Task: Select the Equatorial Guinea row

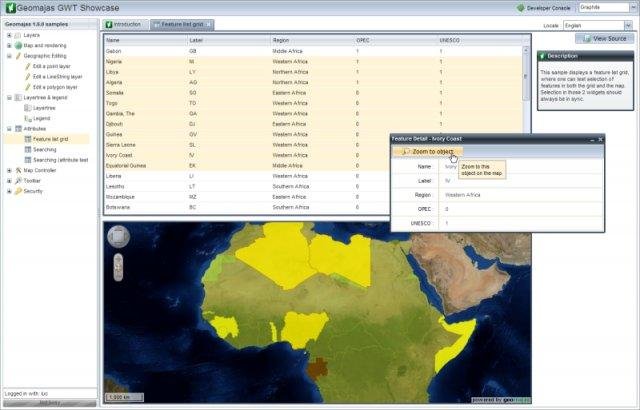Action: [x=247, y=166]
